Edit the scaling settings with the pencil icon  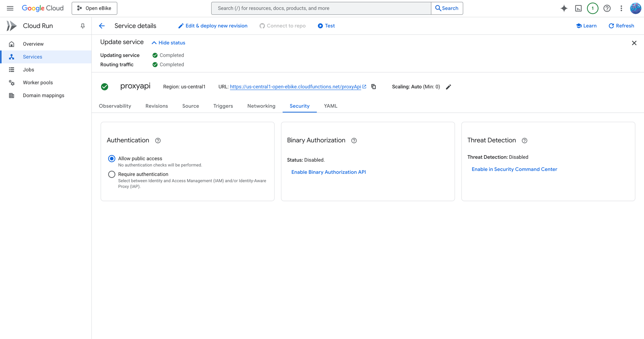point(449,87)
